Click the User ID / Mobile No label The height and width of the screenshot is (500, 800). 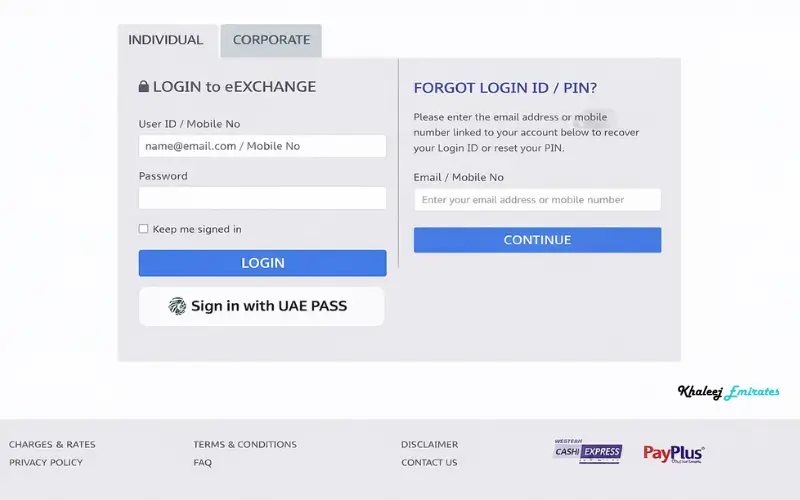pos(189,124)
